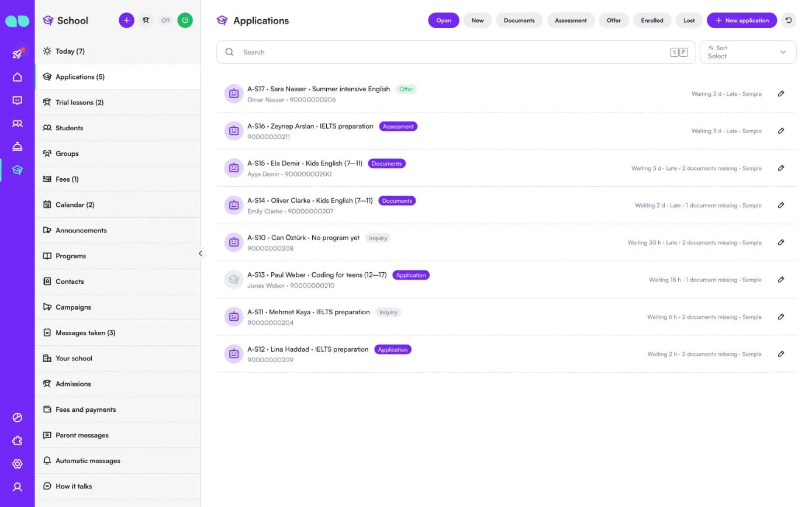This screenshot has height=507, width=812.
Task: Edit the A-S13 Paul Weber application
Action: tap(781, 280)
